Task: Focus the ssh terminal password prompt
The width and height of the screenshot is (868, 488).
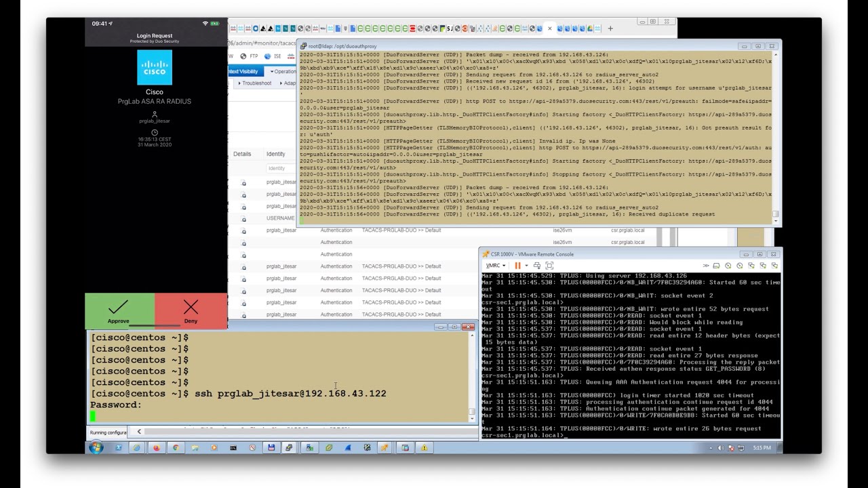Action: (116, 405)
